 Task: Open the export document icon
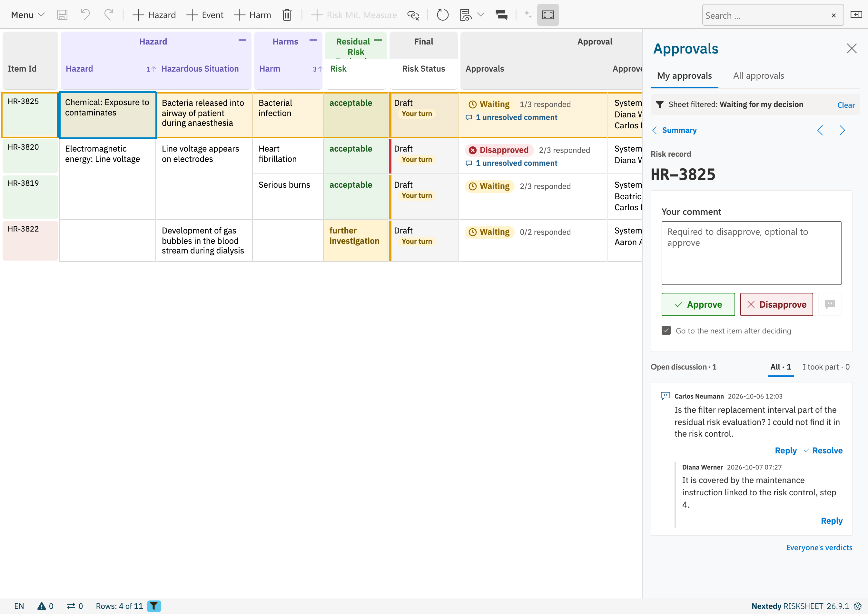click(465, 15)
